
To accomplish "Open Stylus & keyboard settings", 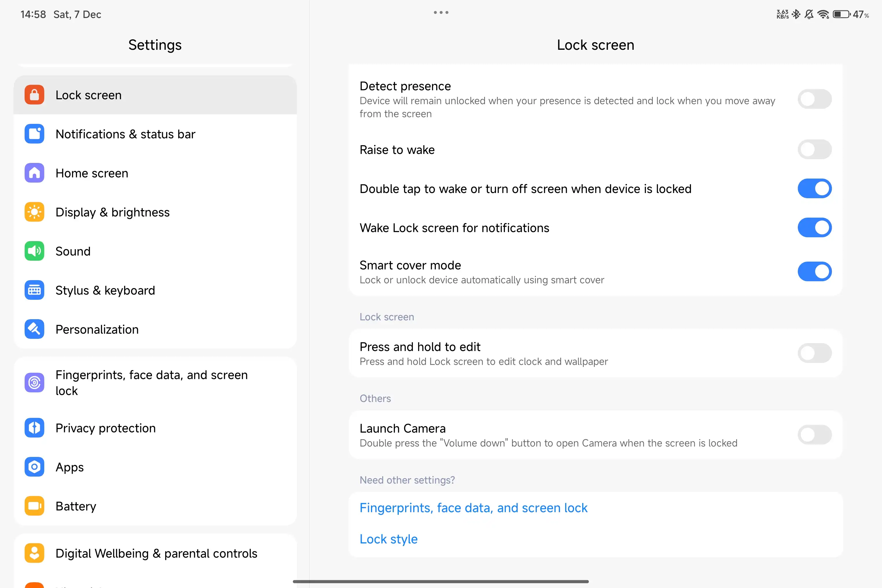I will (x=155, y=290).
